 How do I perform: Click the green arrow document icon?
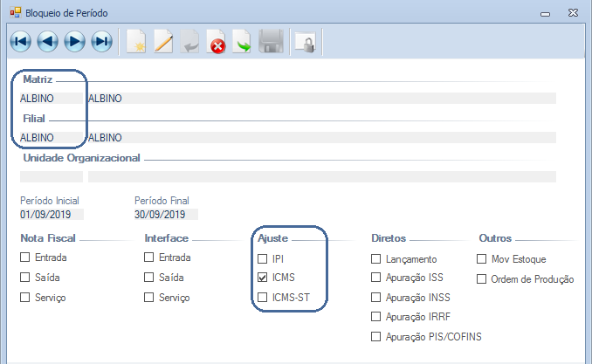click(x=242, y=41)
